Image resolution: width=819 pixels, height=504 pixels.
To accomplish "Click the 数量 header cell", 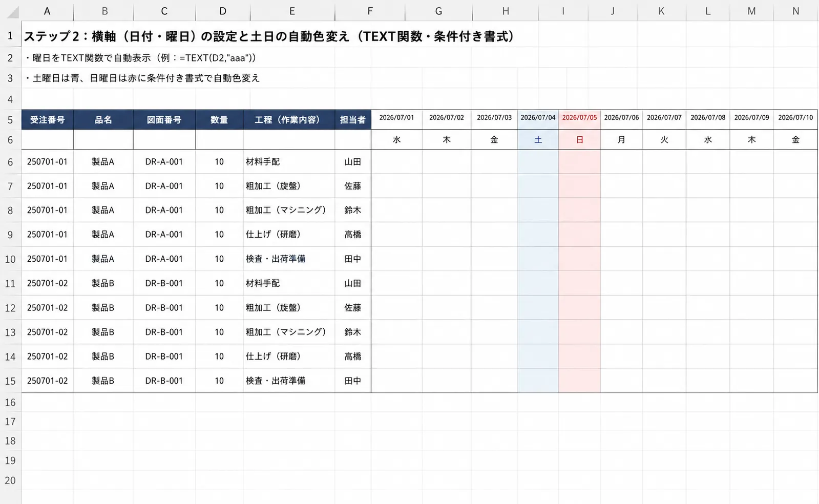I will [219, 119].
